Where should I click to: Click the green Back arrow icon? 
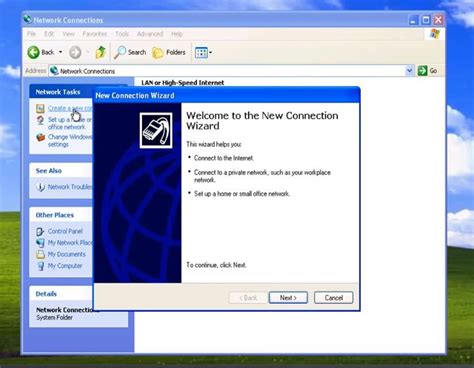coord(33,52)
